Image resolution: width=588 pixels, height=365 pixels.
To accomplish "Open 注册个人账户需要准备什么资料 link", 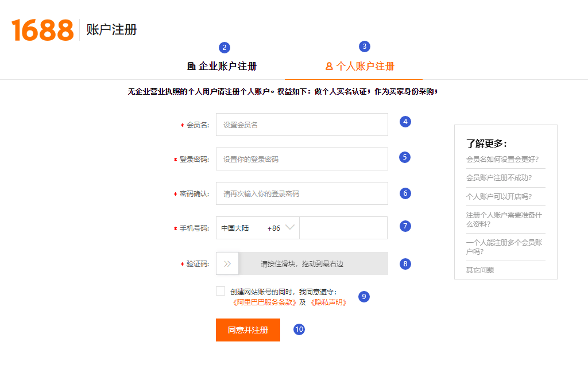I will (504, 220).
